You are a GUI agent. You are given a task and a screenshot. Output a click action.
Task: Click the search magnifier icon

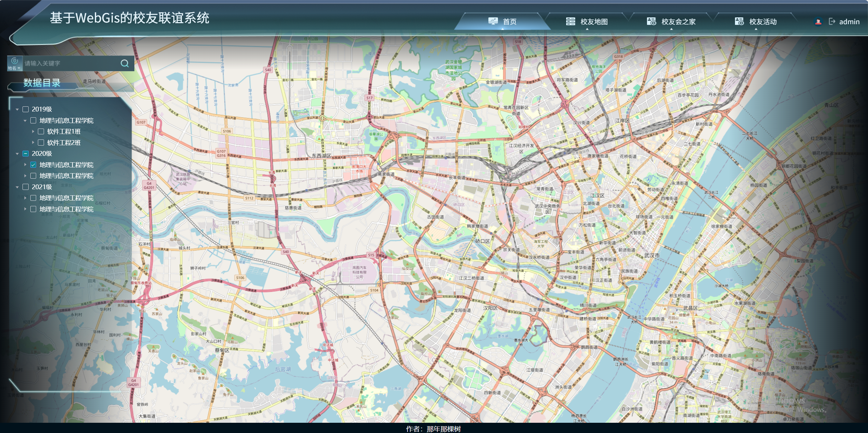[x=125, y=63]
